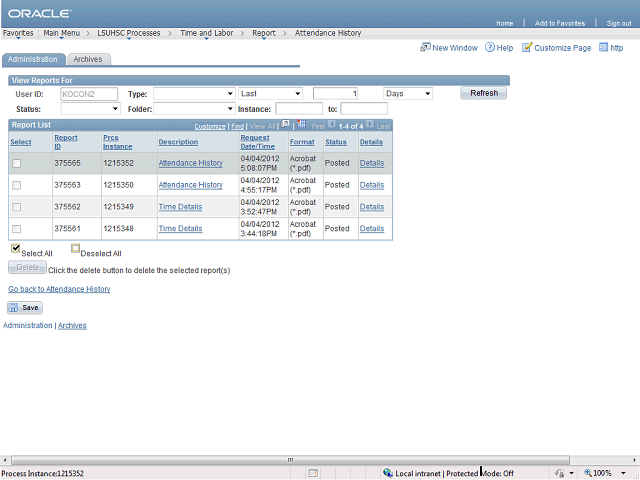This screenshot has height=480, width=640.
Task: Click the Home link
Action: pyautogui.click(x=504, y=23)
